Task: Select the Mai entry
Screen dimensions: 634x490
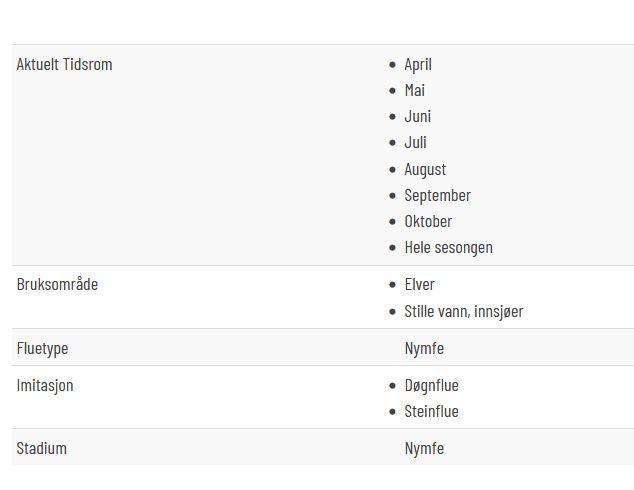Action: 414,91
